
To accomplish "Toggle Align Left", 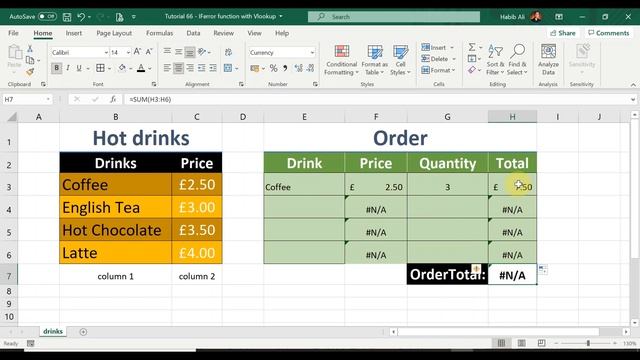I will tap(167, 68).
